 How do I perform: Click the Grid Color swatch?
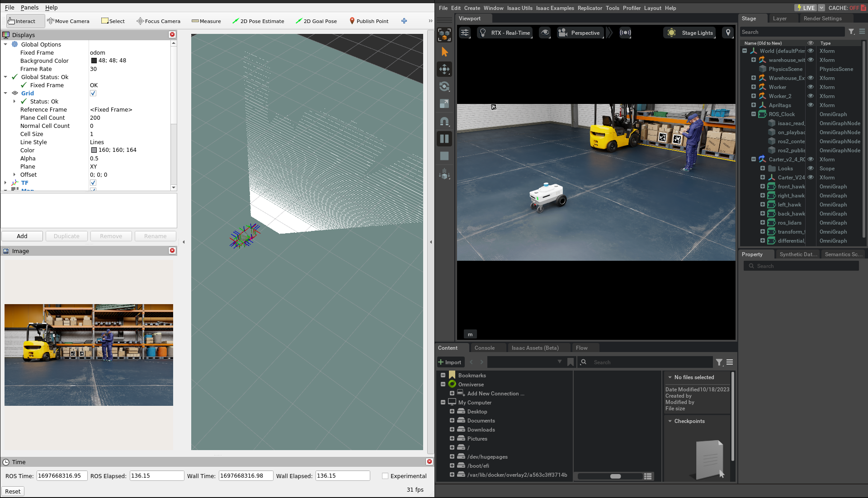[x=94, y=150]
